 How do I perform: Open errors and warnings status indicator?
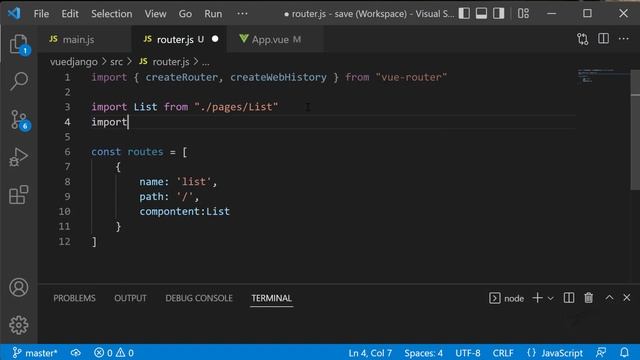(113, 353)
